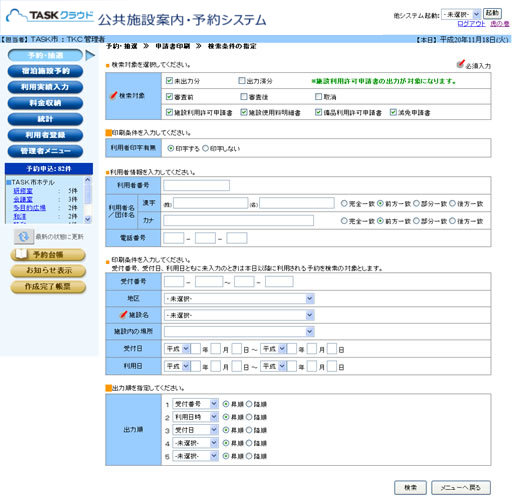This screenshot has height=499, width=512.
Task: Open the first 出力順 dropdown 受付番号
Action: click(x=195, y=404)
